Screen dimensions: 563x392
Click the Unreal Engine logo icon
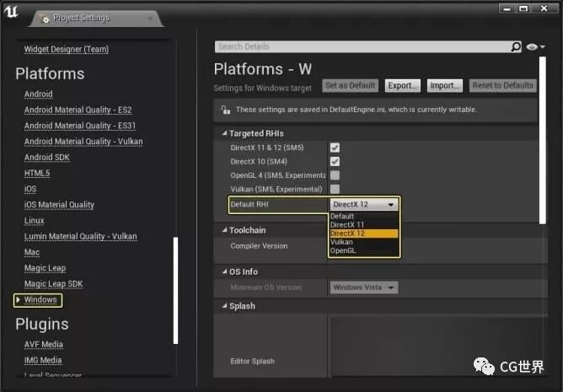pos(11,12)
